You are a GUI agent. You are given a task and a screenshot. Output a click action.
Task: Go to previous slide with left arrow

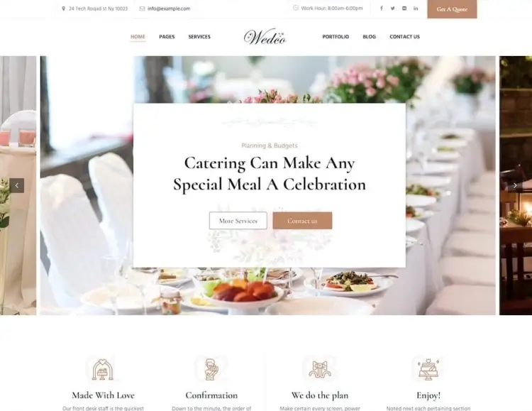point(16,185)
